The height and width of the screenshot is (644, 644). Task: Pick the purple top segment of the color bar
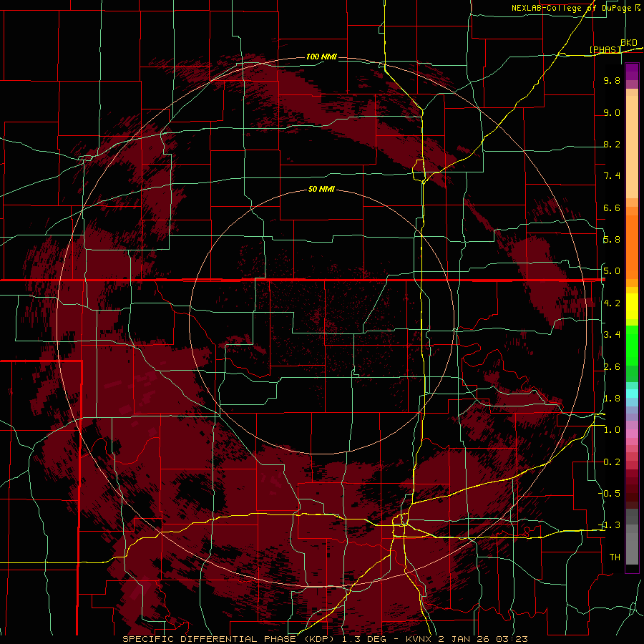tap(632, 72)
